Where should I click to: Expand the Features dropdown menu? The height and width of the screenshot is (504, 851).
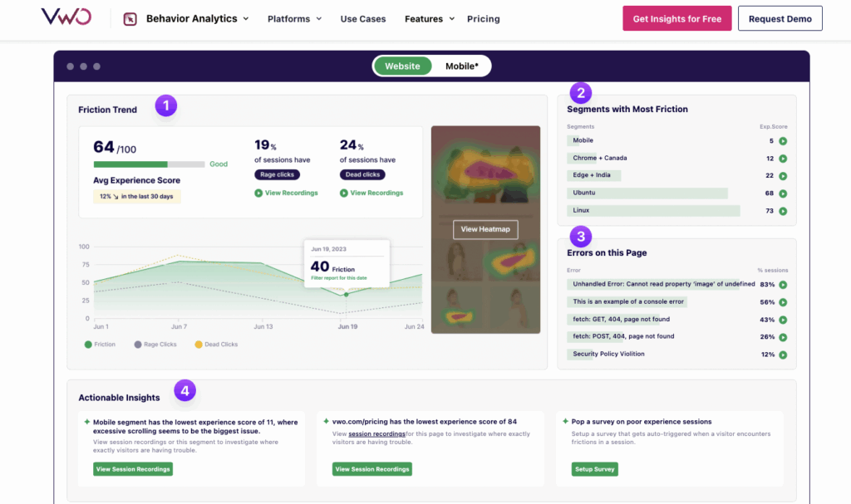click(429, 19)
